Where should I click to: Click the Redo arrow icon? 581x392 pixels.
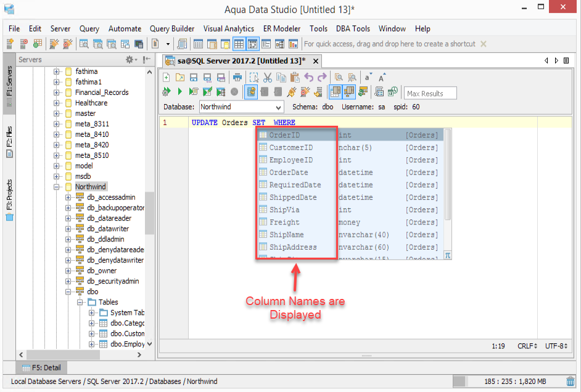pos(322,78)
